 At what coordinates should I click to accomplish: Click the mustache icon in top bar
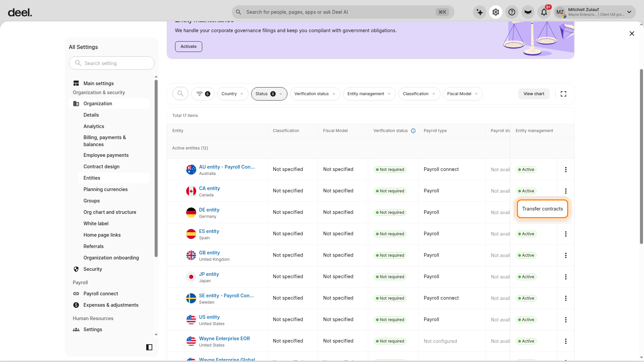point(528,12)
